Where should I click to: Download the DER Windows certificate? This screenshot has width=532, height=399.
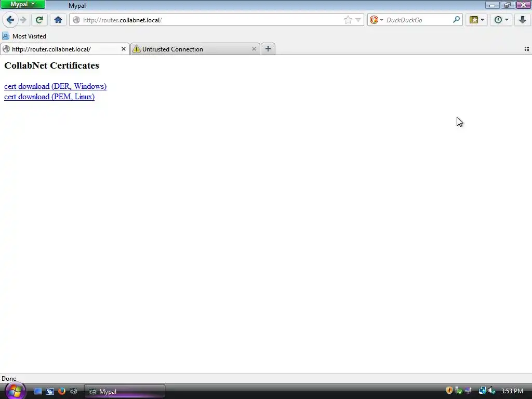[x=55, y=86]
